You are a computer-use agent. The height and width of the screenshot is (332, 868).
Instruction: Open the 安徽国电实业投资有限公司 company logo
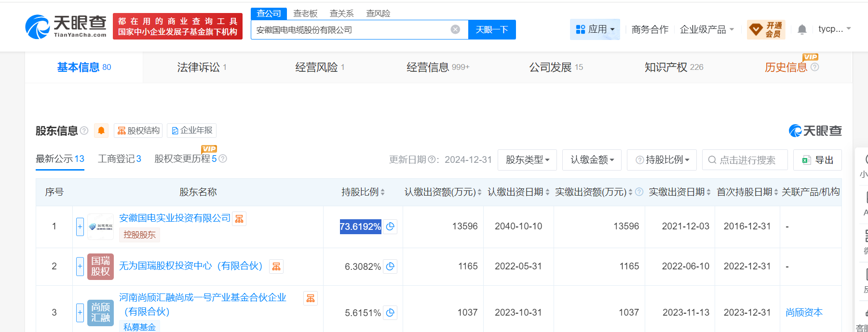click(101, 226)
